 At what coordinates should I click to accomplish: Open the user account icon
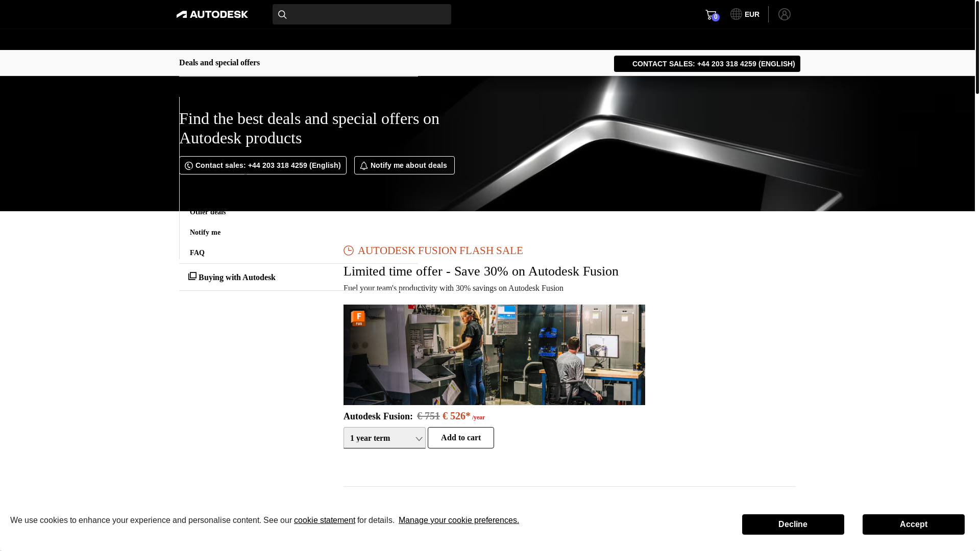785,14
